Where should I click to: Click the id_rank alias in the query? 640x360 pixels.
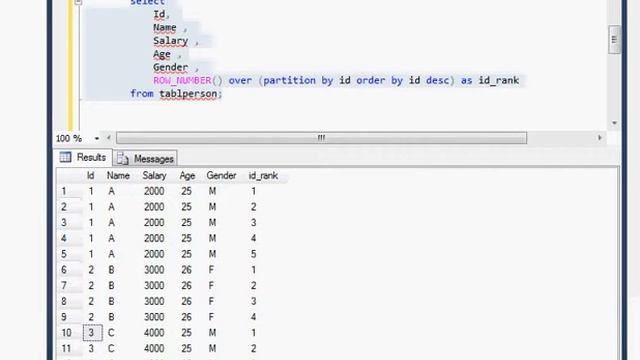point(499,80)
